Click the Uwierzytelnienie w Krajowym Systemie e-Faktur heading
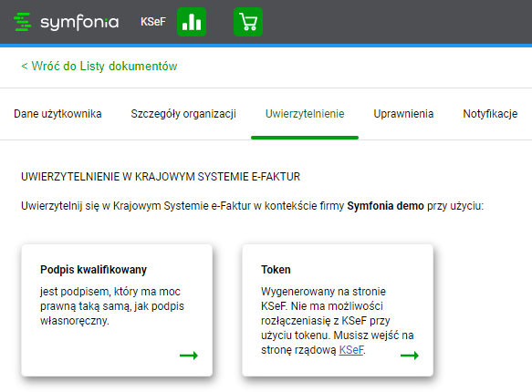Viewport: 532px width, 392px height. (x=161, y=177)
